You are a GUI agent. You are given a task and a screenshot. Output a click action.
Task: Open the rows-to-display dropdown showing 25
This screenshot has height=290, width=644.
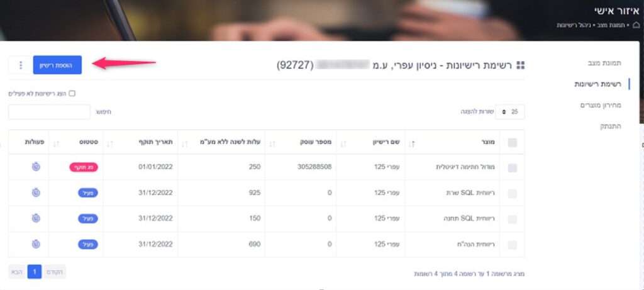coord(510,112)
